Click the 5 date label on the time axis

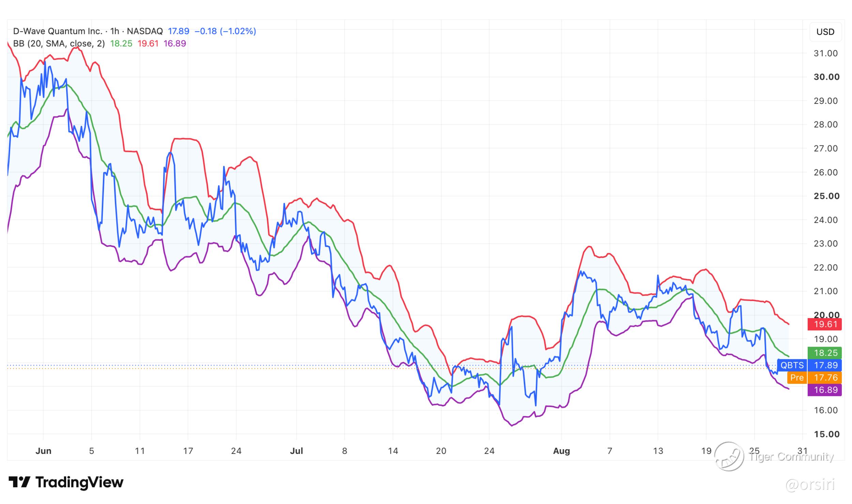pos(91,451)
